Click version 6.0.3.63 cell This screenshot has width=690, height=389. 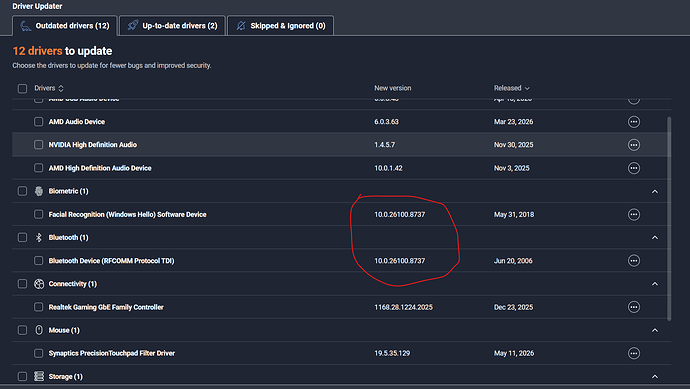pyautogui.click(x=386, y=122)
